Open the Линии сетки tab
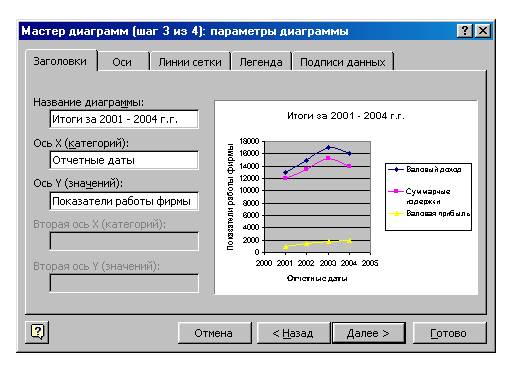This screenshot has width=515, height=373. [x=190, y=62]
